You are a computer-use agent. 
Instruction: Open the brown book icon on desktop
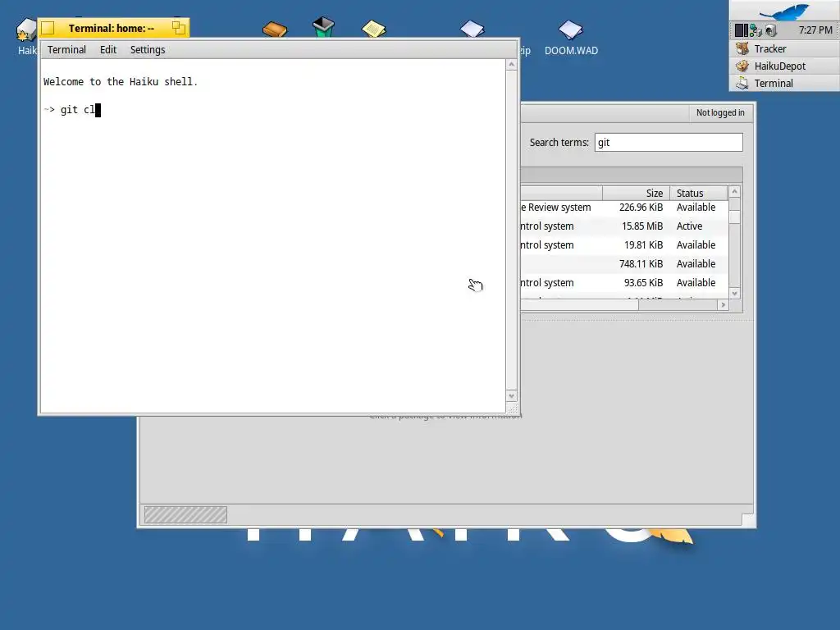click(x=275, y=29)
